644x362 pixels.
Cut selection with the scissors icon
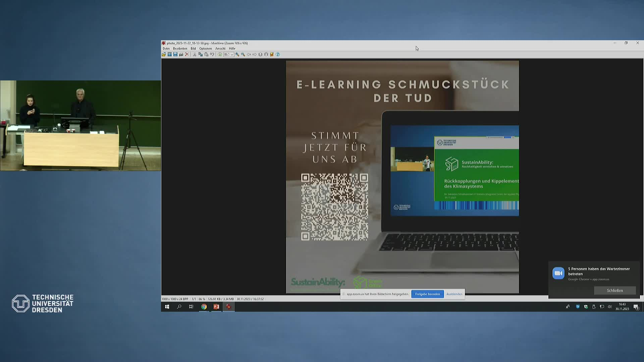click(195, 54)
